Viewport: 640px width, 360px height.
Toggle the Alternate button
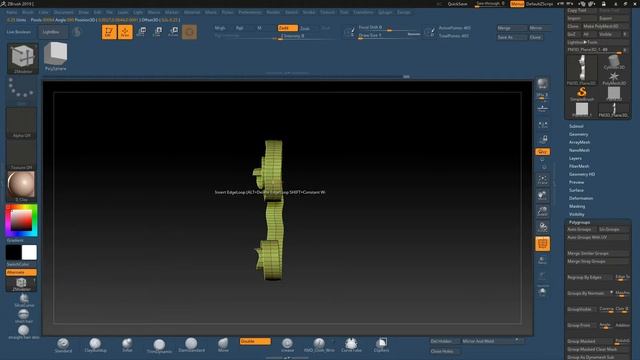[21, 272]
